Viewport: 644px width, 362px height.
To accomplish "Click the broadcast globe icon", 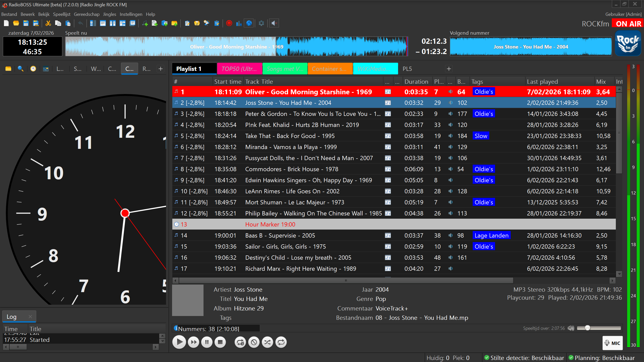I will (x=249, y=23).
